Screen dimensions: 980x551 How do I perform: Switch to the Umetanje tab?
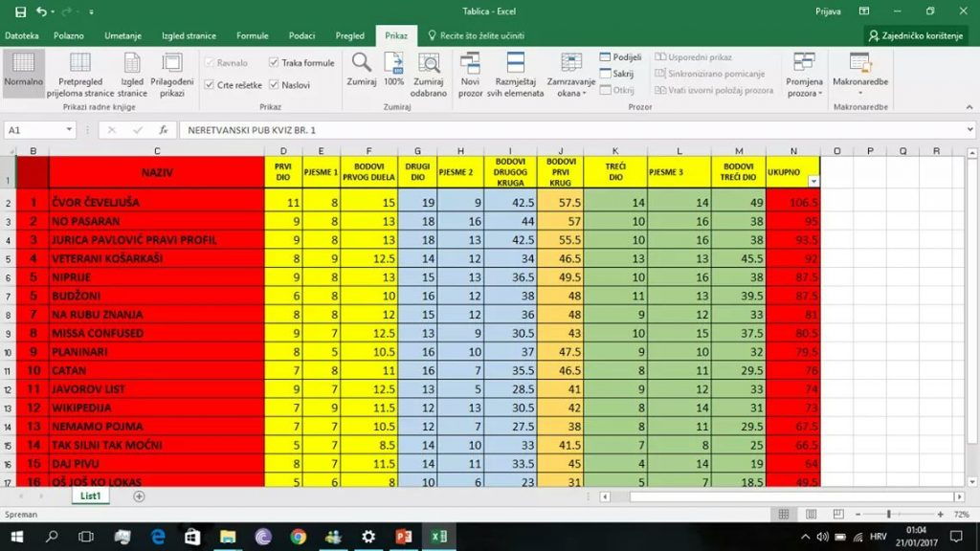pos(122,35)
